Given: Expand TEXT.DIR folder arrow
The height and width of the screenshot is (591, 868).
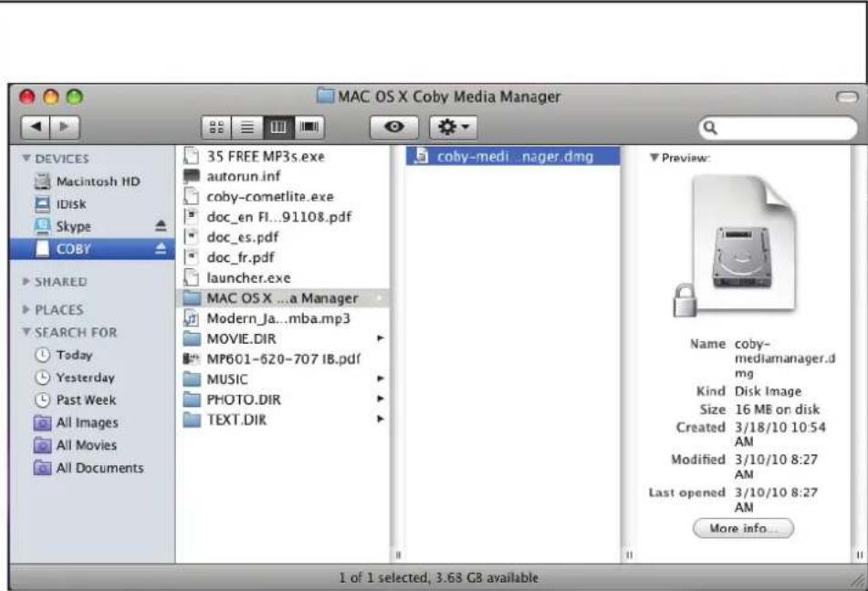Looking at the screenshot, I should tap(381, 420).
